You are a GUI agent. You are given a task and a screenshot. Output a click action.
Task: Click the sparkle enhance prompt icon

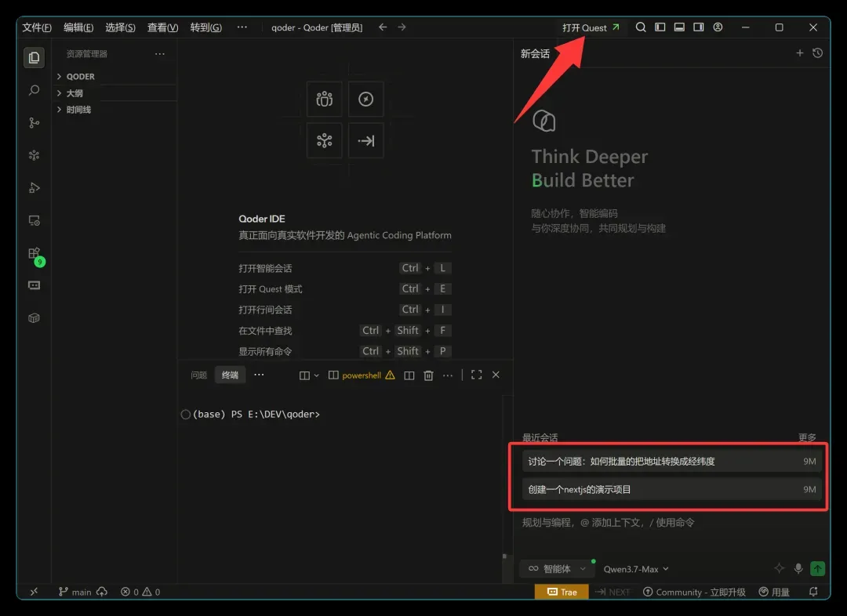(x=779, y=568)
